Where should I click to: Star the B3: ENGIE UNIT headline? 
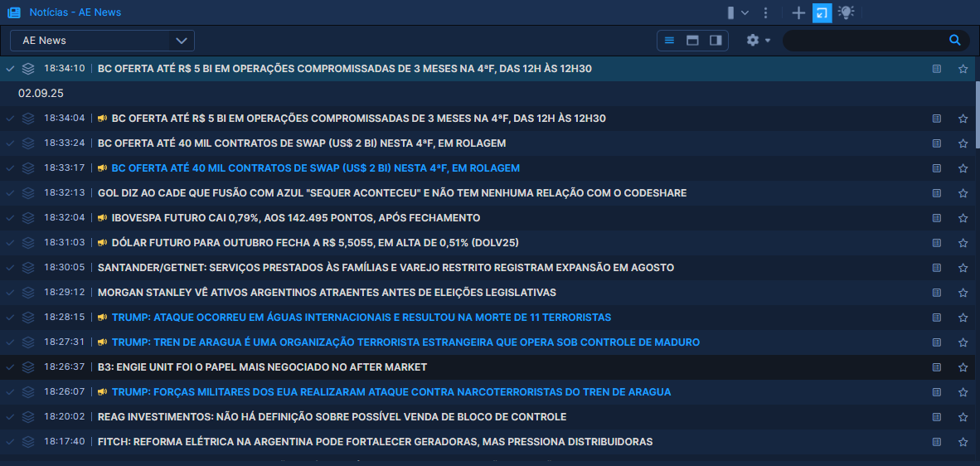click(963, 367)
